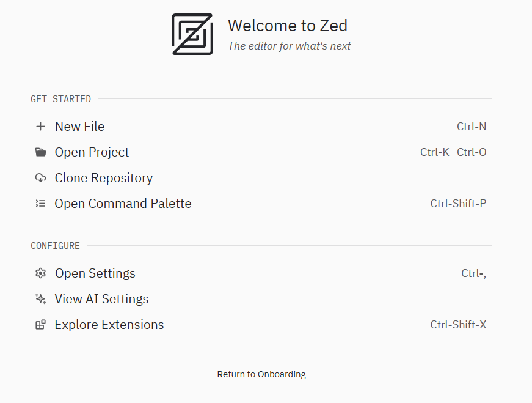Image resolution: width=532 pixels, height=403 pixels.
Task: Choose the Clone Repository text label
Action: coord(104,178)
